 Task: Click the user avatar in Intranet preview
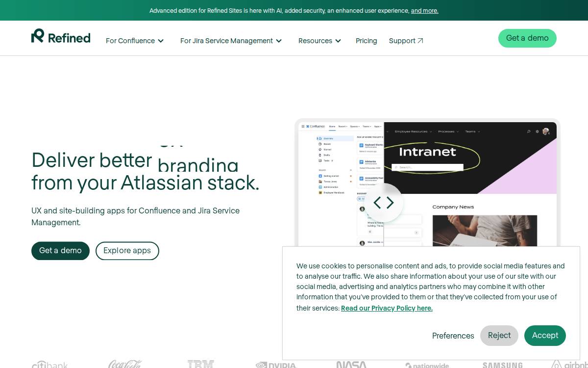(545, 131)
